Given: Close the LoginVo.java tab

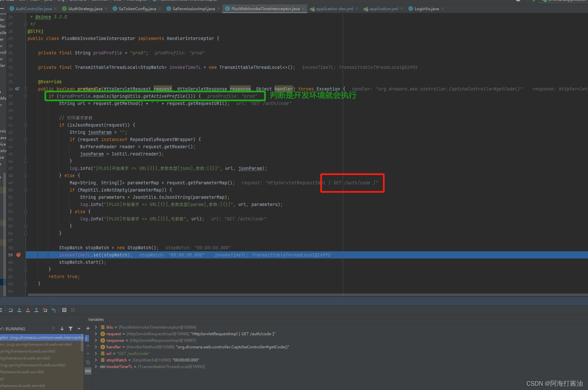Looking at the screenshot, I should point(443,9).
